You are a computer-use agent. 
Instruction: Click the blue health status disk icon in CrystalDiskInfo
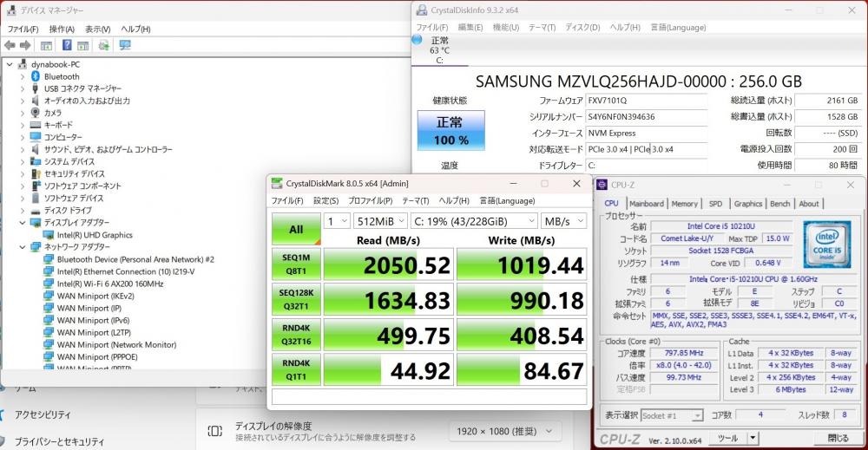coord(418,39)
